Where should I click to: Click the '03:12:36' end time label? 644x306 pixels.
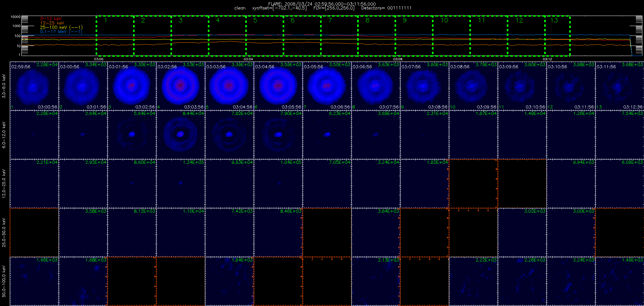tap(633, 107)
